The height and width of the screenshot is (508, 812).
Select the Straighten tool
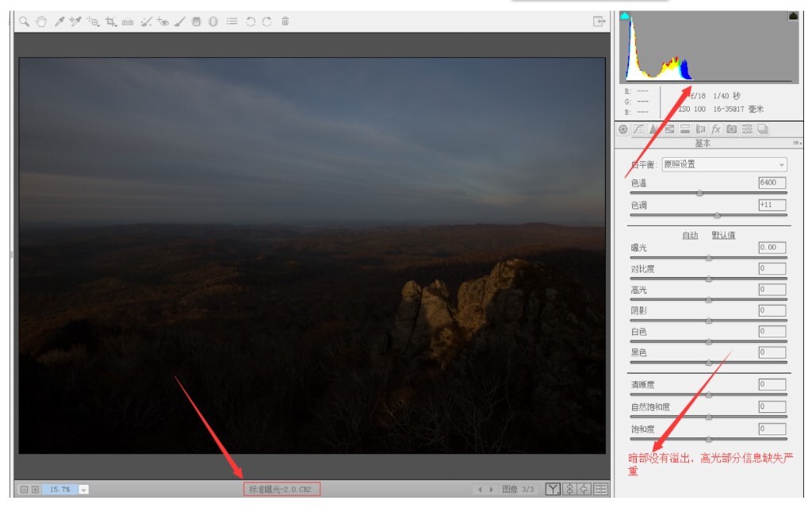128,21
